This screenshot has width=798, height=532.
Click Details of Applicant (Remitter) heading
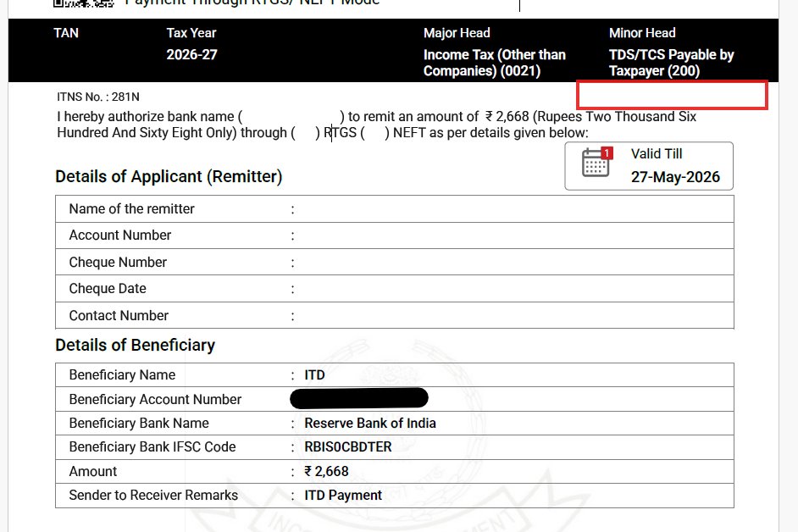tap(169, 177)
